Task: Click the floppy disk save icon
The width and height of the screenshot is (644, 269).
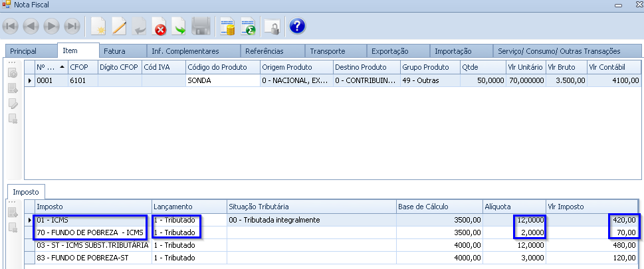Action: 201,27
